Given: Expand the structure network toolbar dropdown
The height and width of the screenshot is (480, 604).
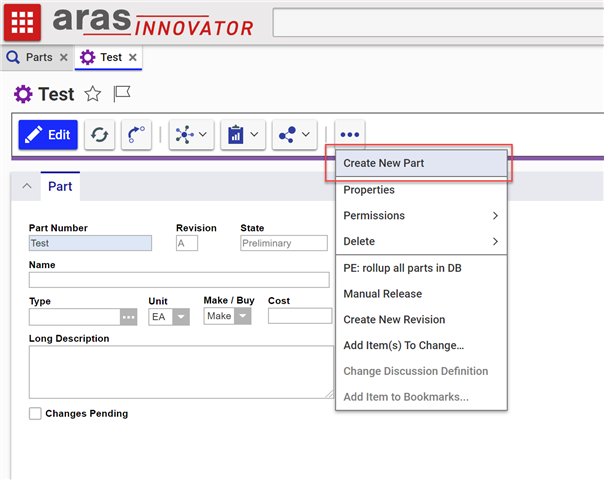Looking at the screenshot, I should 191,134.
